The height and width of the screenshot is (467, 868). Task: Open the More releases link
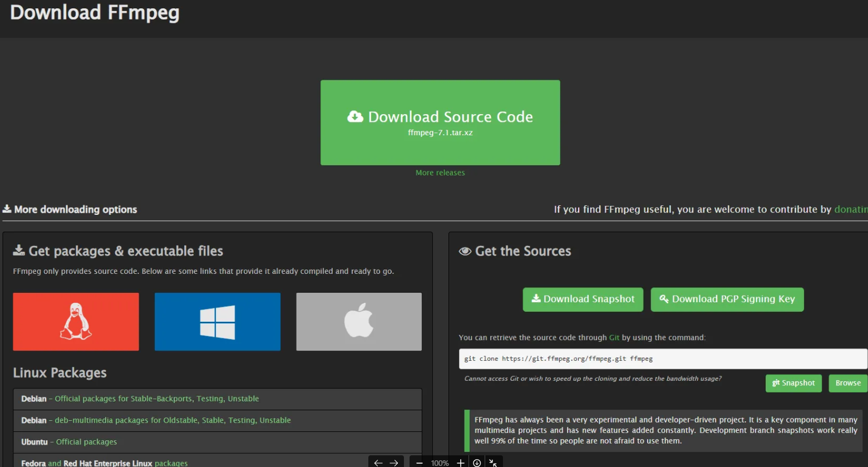(440, 173)
